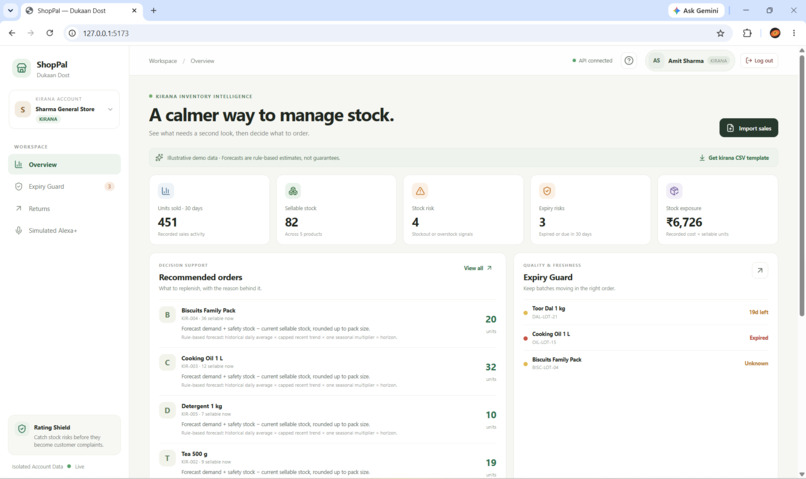Click View all recommended orders link
Image resolution: width=806 pixels, height=479 pixels.
[x=478, y=268]
